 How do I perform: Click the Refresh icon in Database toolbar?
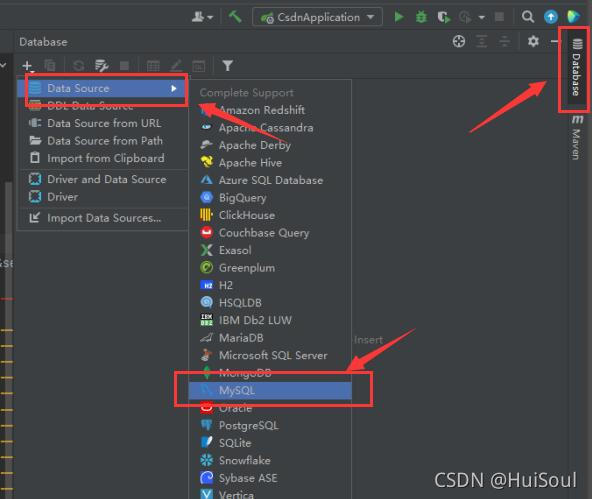79,66
